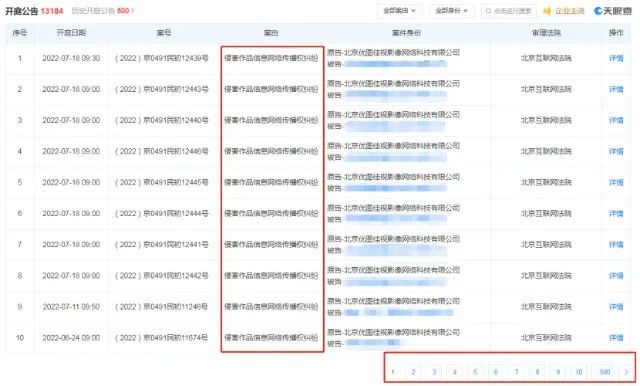Open 详情 for case 京0491民初11674号
The height and width of the screenshot is (386, 640).
pyautogui.click(x=616, y=338)
